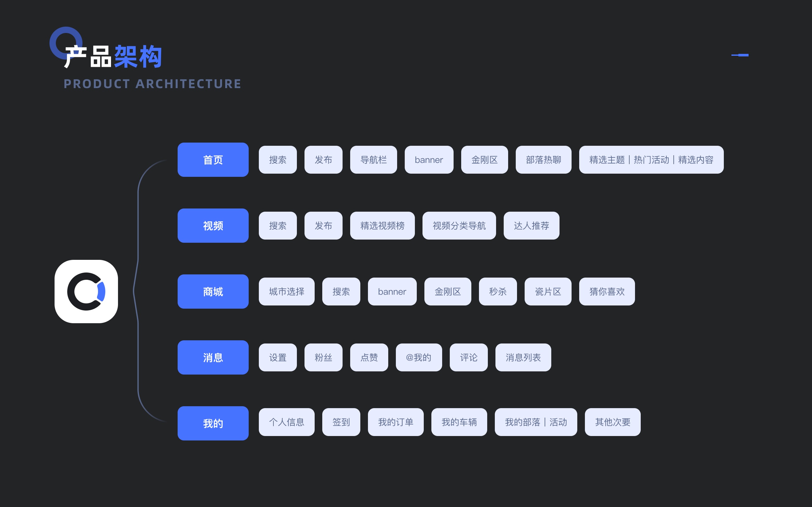Switch to the 消息 category block

pos(213,357)
